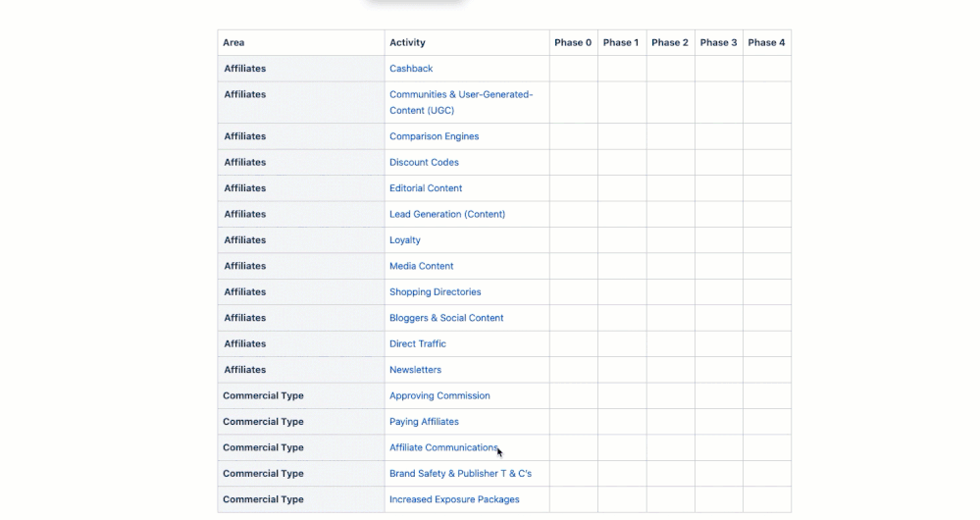Click the Phase 4 cell for Direct Traffic
This screenshot has width=980, height=520.
tap(767, 343)
